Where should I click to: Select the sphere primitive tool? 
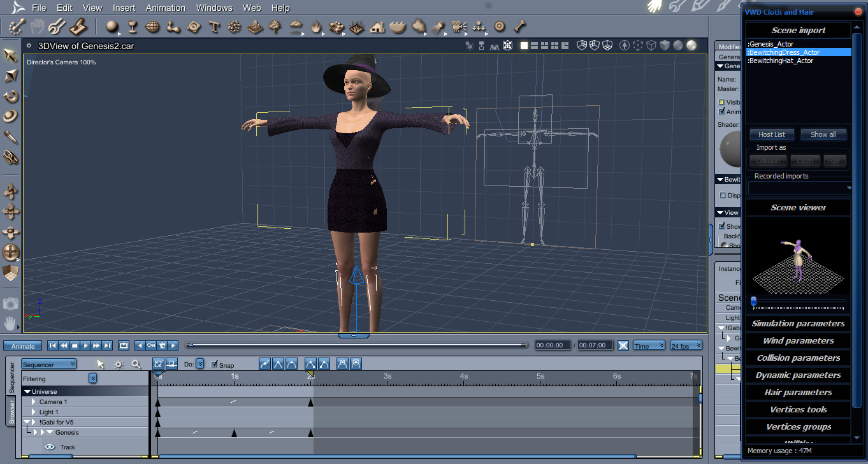pyautogui.click(x=112, y=27)
